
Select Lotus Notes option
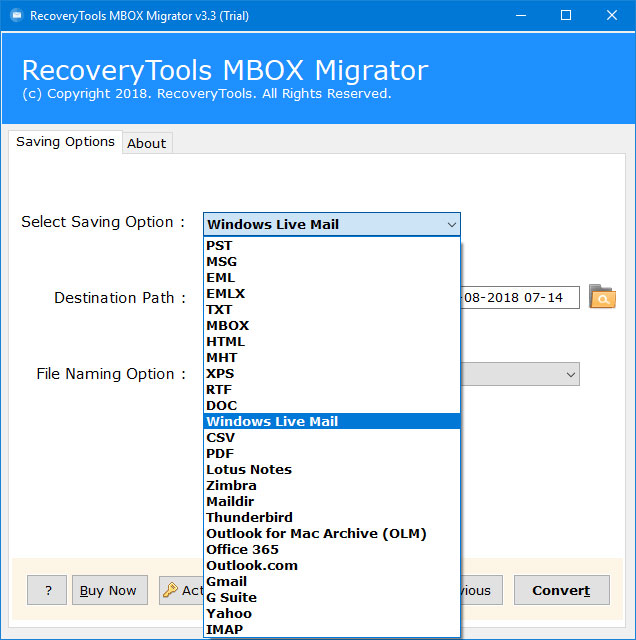332,469
